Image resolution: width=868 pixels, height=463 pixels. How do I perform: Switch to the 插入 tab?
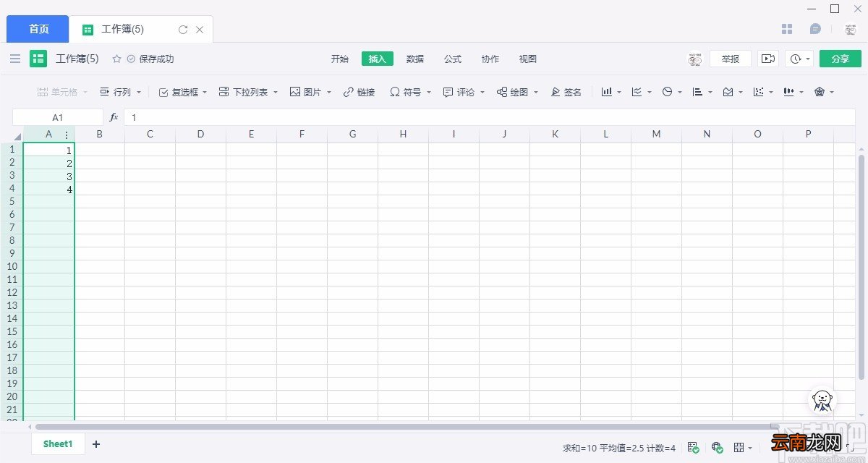378,59
